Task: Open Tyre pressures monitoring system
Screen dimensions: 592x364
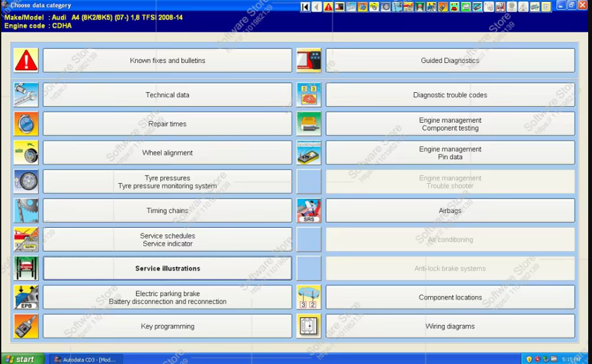Action: (167, 181)
